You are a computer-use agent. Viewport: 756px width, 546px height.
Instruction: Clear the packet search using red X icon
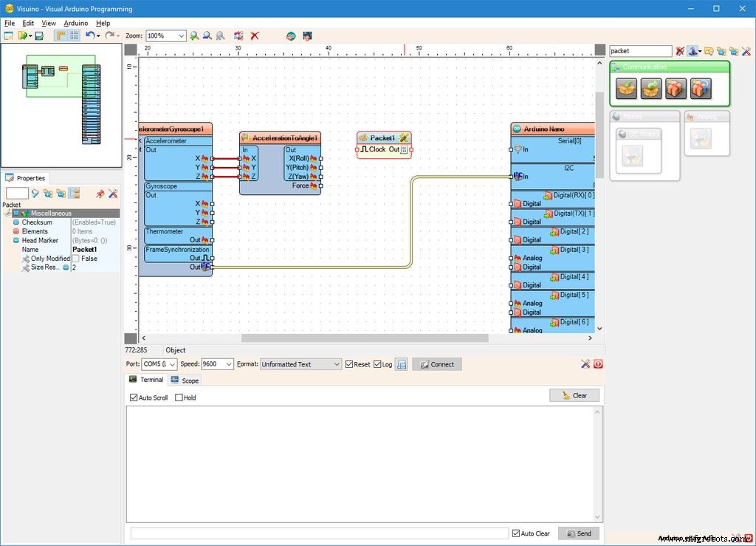(x=678, y=51)
